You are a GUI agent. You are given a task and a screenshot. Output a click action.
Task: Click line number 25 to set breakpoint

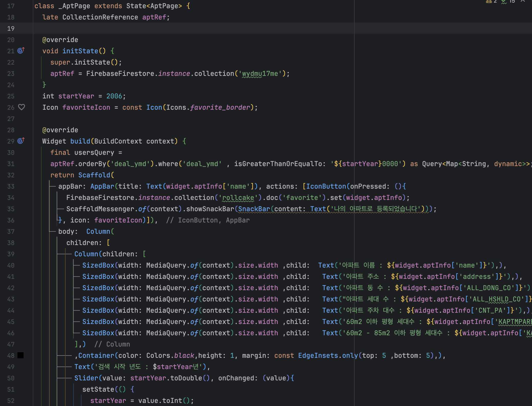(11, 96)
